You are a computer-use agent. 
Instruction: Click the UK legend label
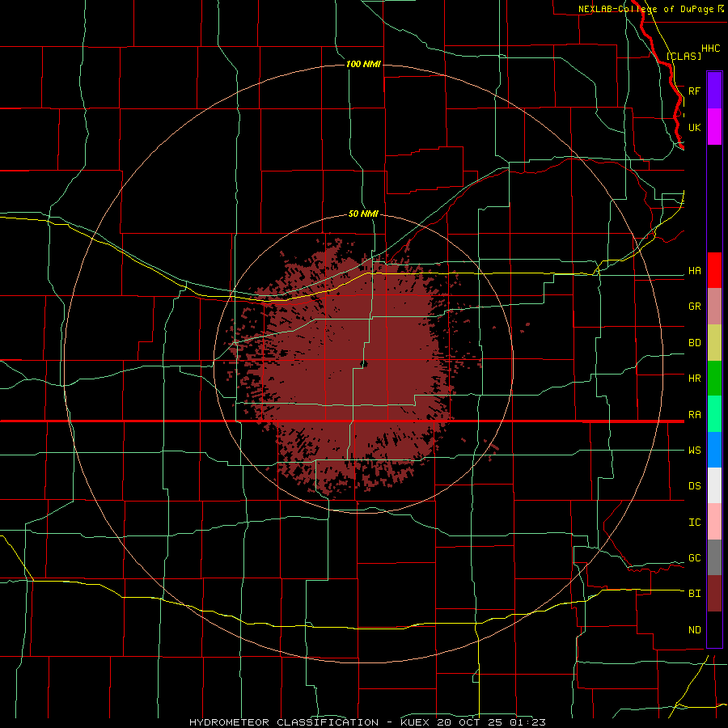(x=694, y=127)
